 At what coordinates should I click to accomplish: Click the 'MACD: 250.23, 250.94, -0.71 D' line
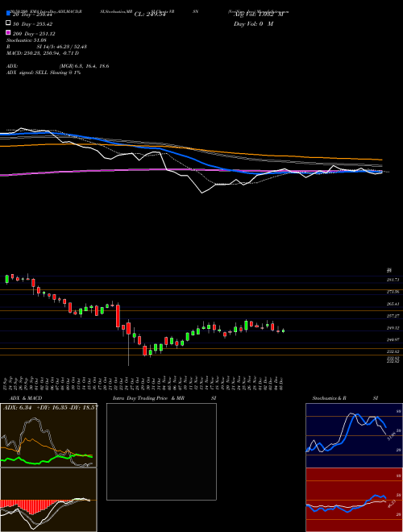point(43,53)
